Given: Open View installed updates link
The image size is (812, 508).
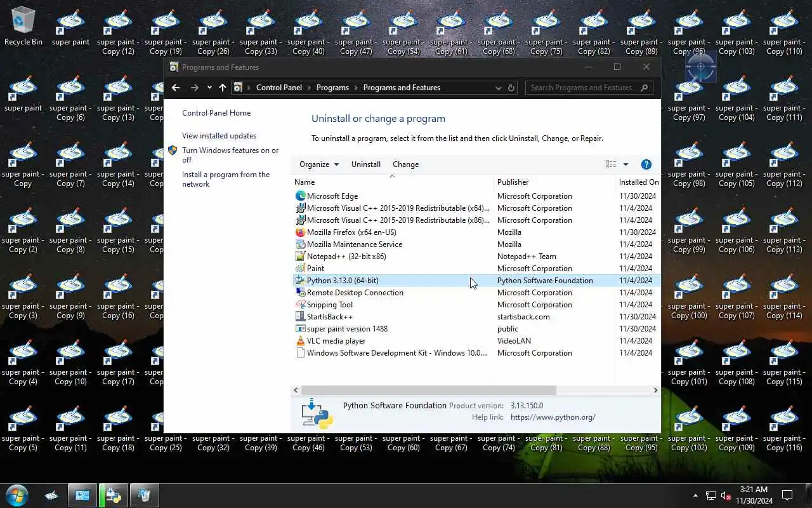Looking at the screenshot, I should pos(219,136).
